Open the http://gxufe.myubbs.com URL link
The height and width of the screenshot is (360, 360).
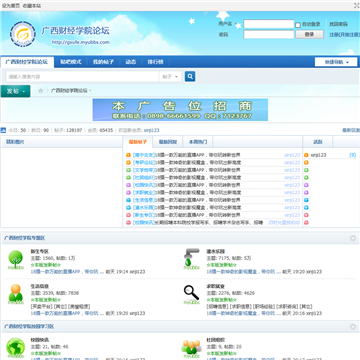pyautogui.click(x=80, y=42)
